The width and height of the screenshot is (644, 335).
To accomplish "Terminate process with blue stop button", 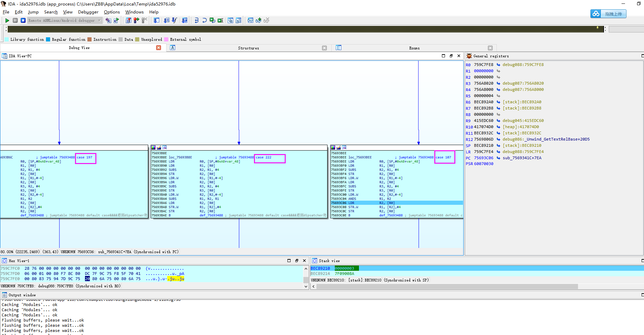I will click(x=23, y=20).
